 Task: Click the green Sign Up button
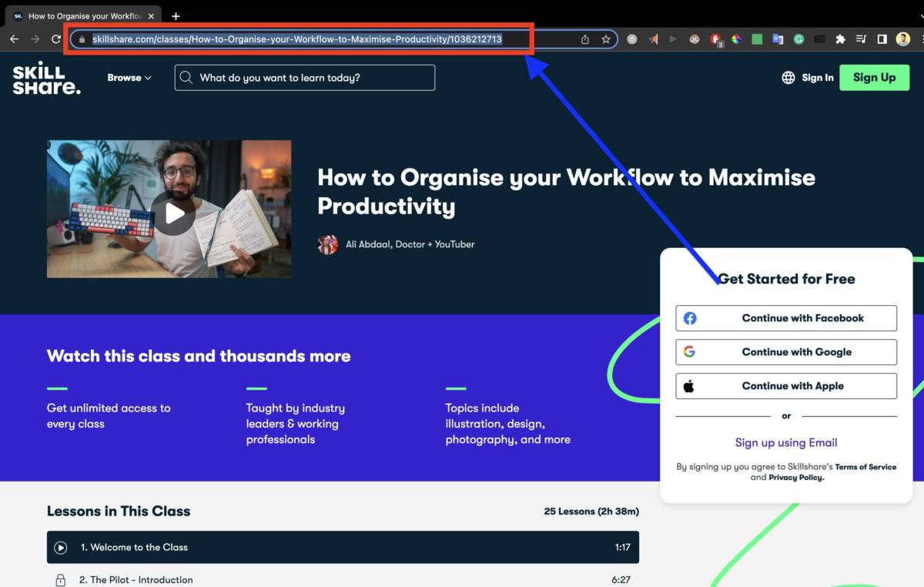(x=874, y=77)
